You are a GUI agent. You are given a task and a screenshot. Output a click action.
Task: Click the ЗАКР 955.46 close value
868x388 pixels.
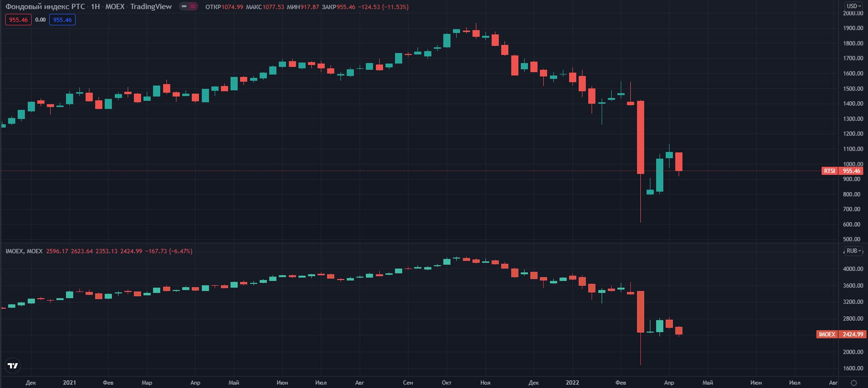pyautogui.click(x=338, y=7)
